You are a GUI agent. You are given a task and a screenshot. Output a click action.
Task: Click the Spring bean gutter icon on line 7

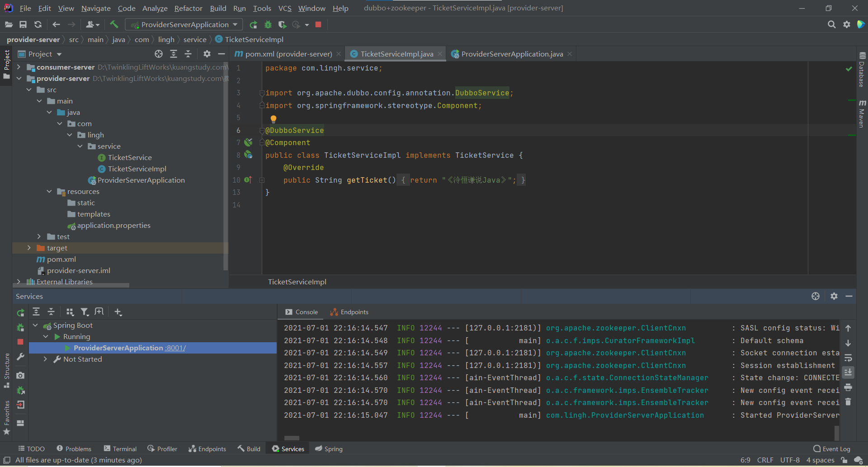coord(248,142)
